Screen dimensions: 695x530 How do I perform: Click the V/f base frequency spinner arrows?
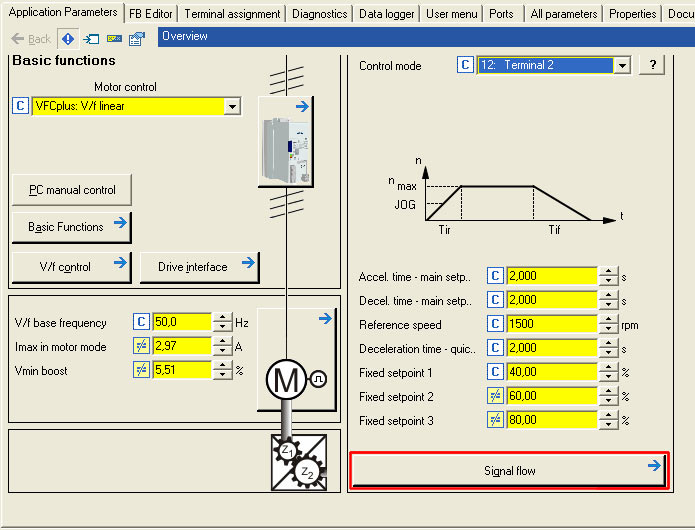(x=222, y=322)
